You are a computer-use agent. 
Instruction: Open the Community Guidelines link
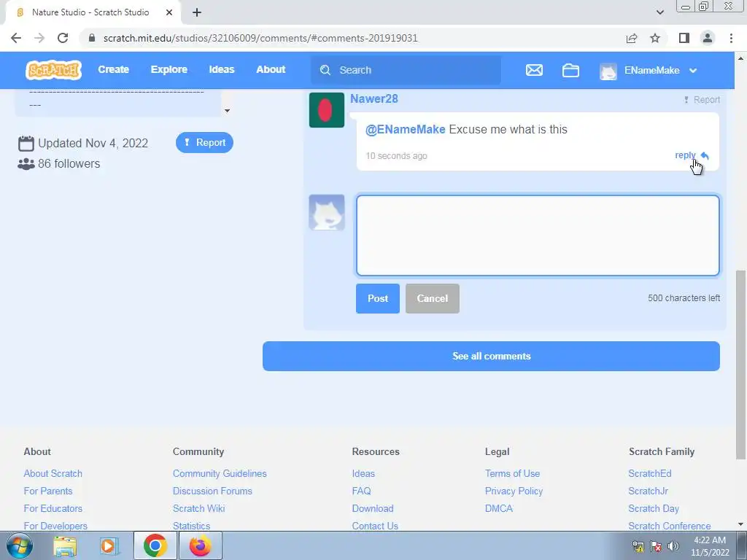click(220, 474)
